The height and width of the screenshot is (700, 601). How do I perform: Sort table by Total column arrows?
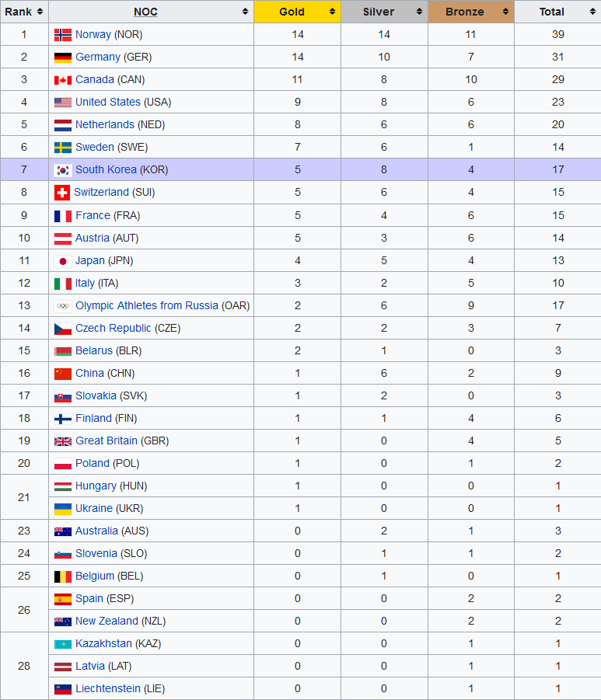click(x=592, y=12)
